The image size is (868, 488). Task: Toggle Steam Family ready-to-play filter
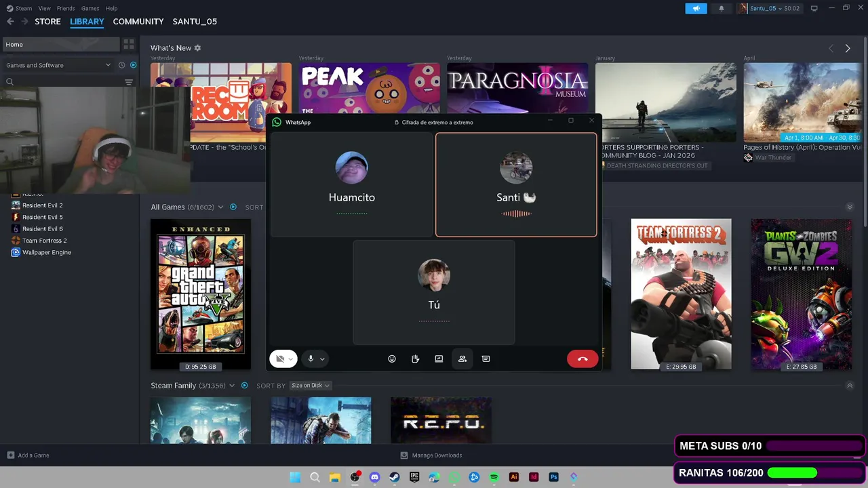point(244,385)
